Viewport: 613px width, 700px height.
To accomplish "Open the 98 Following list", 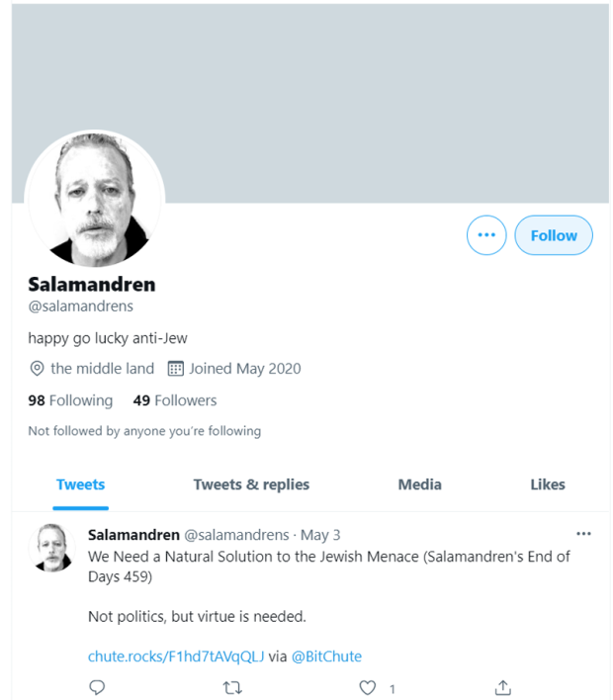I will (70, 400).
